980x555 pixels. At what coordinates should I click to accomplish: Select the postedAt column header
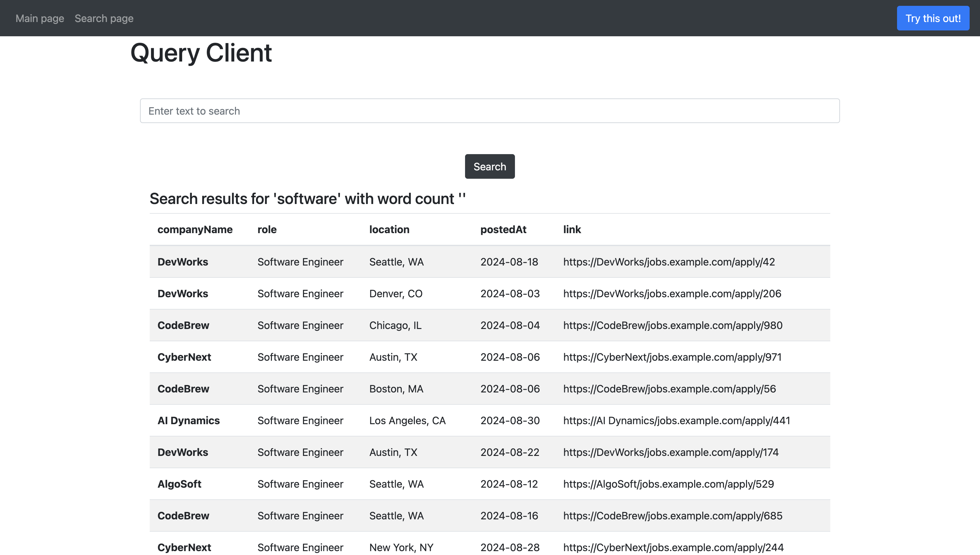(503, 230)
